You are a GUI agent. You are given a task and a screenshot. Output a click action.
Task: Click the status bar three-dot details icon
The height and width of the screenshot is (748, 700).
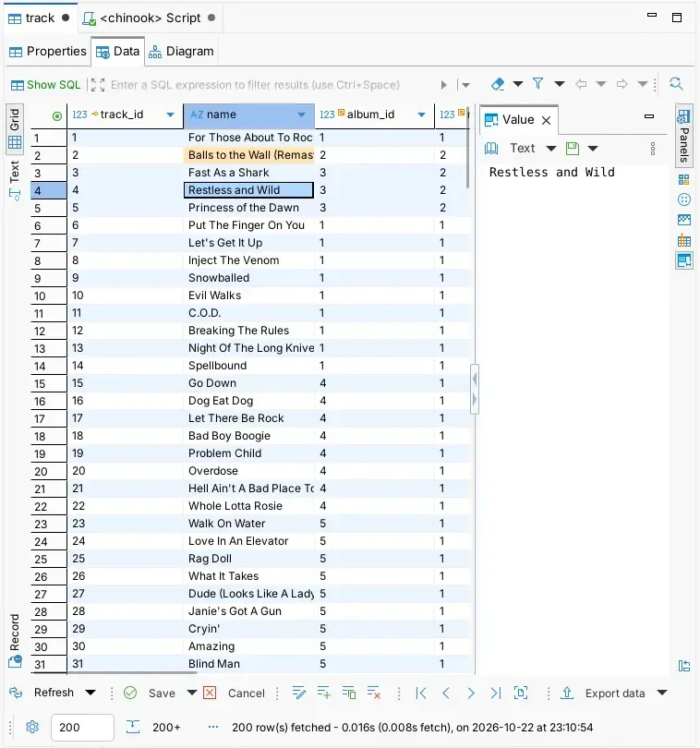coord(213,727)
